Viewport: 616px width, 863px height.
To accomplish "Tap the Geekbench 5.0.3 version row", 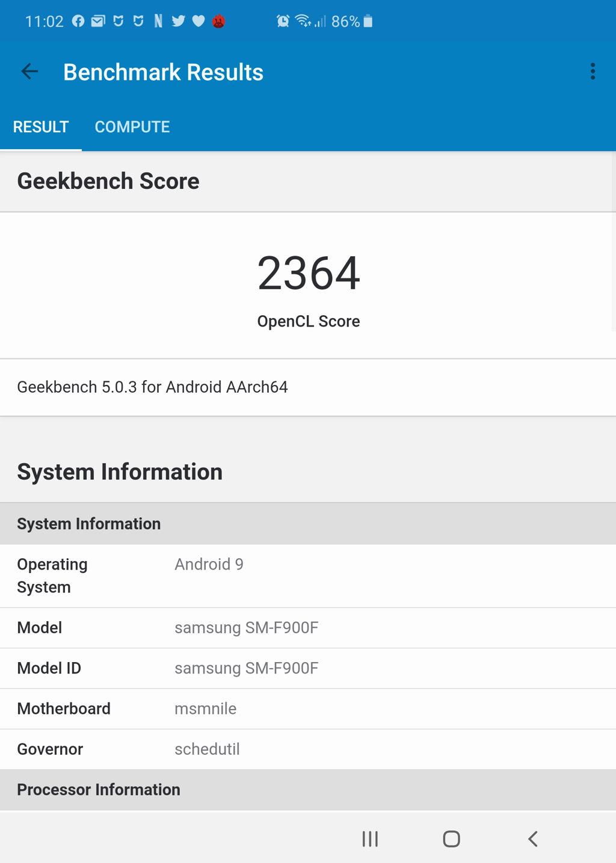I will pyautogui.click(x=308, y=387).
